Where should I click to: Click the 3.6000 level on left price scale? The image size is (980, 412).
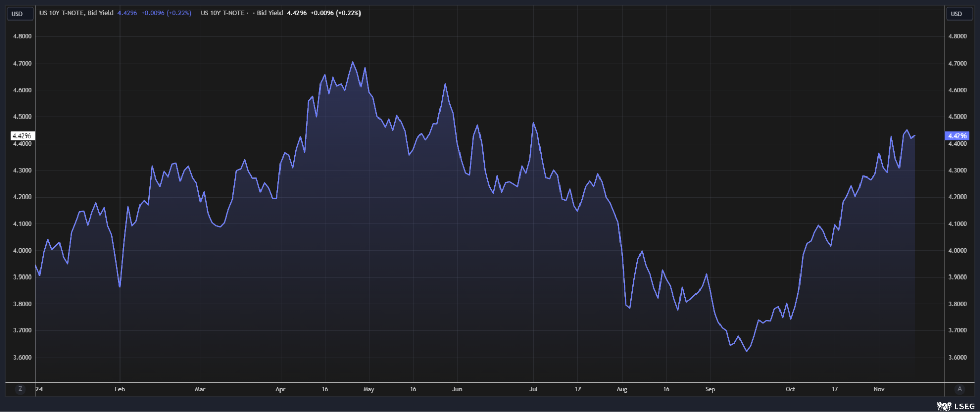tap(22, 357)
